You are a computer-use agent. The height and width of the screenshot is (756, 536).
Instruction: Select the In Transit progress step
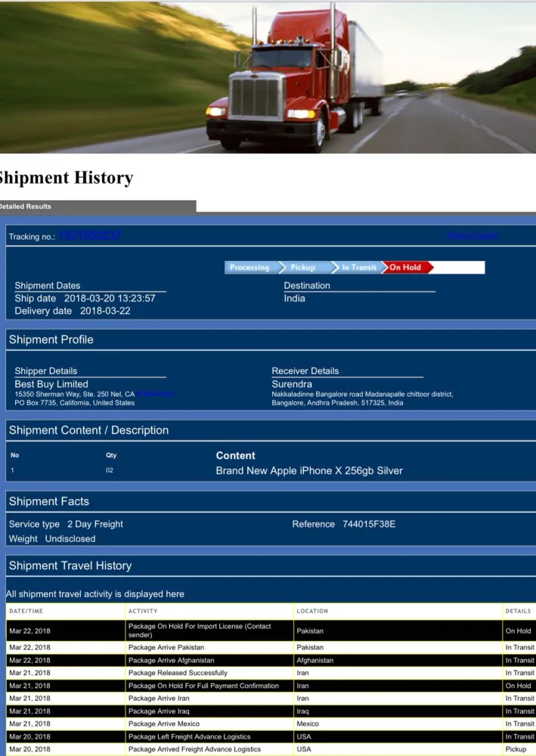[x=359, y=268]
